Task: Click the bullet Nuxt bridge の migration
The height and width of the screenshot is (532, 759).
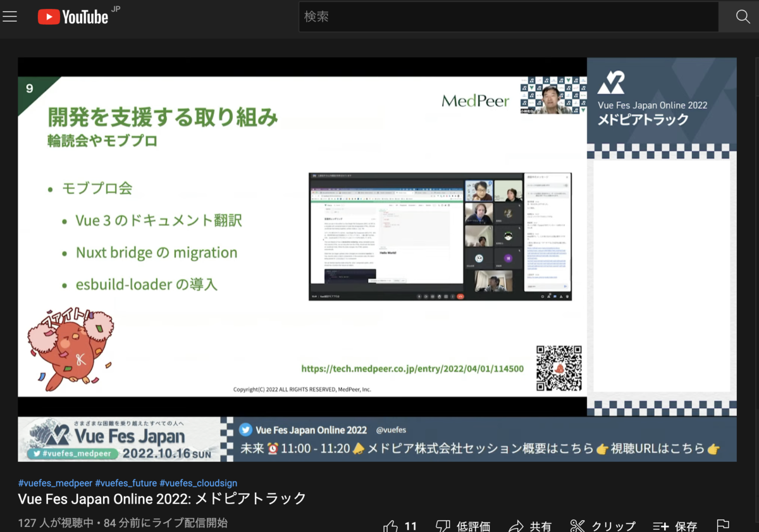Action: click(156, 252)
